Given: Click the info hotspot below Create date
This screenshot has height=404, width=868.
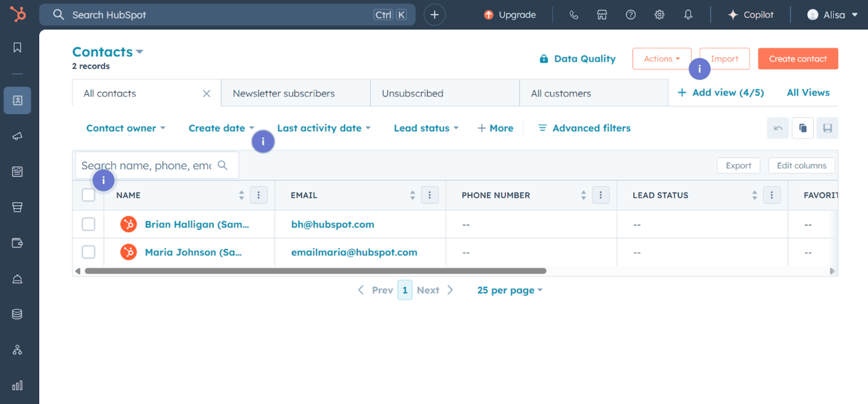Looking at the screenshot, I should pyautogui.click(x=263, y=142).
